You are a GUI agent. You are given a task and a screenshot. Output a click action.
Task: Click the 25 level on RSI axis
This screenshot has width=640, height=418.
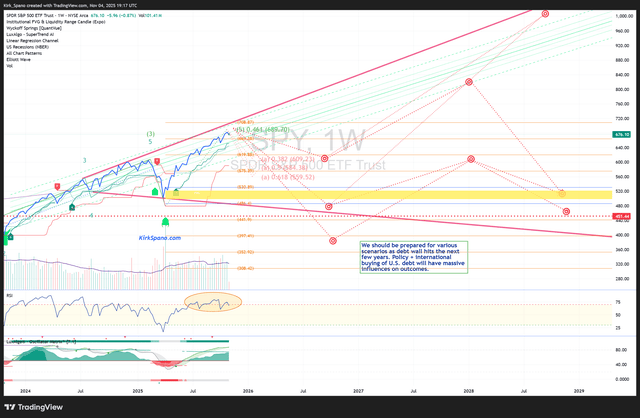click(618, 328)
